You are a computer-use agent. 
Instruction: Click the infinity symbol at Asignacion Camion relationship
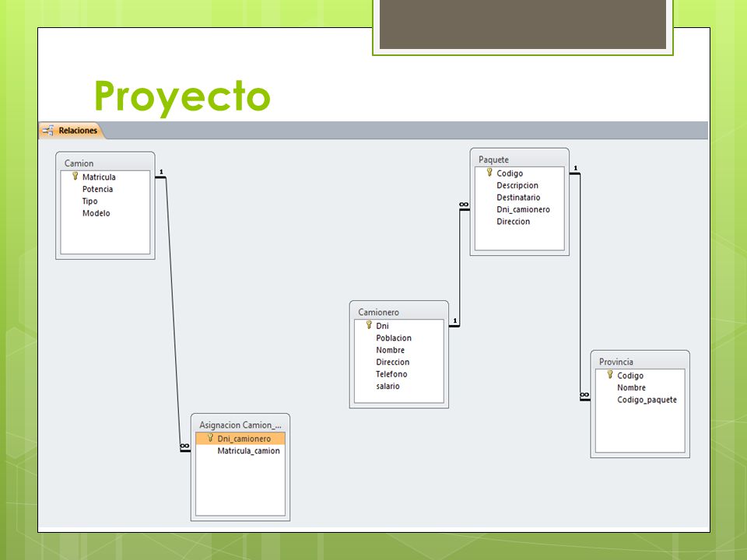tap(185, 446)
